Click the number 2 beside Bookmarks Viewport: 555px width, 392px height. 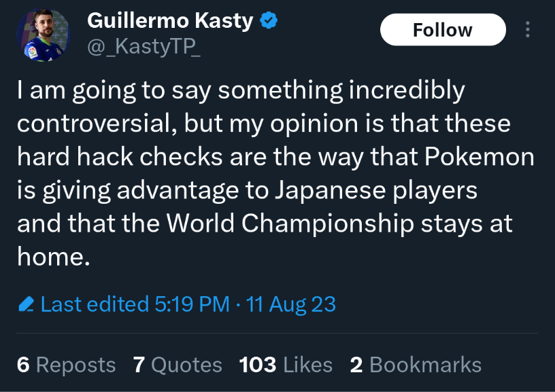pyautogui.click(x=356, y=365)
